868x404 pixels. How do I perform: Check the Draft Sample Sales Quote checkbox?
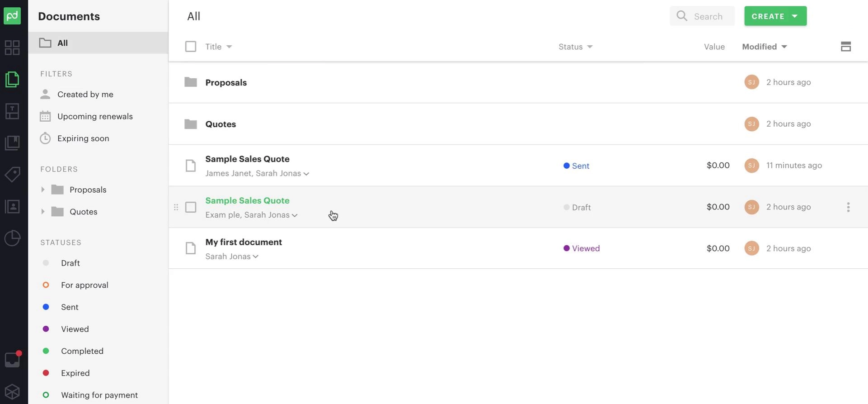coord(191,207)
